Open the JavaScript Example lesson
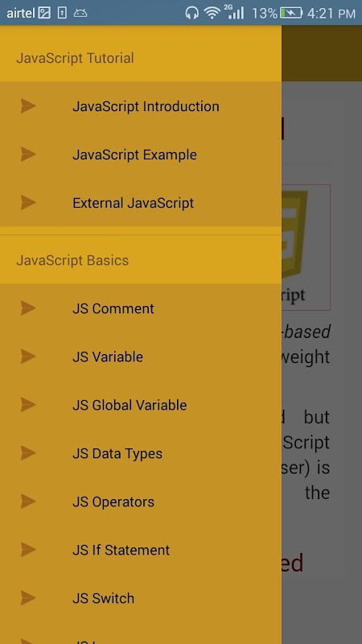This screenshot has height=644, width=362. (141, 155)
